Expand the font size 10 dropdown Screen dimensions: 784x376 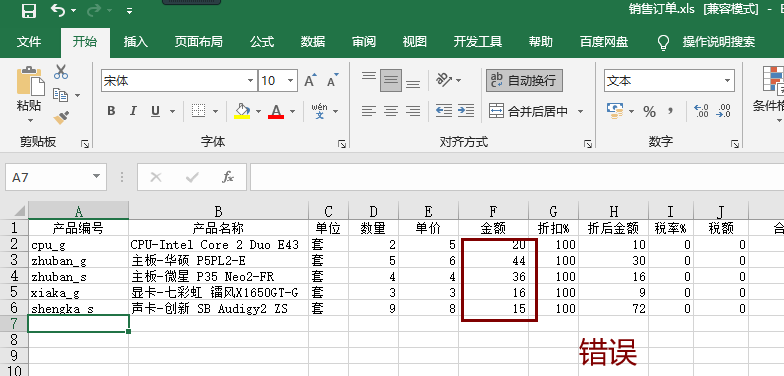(290, 80)
